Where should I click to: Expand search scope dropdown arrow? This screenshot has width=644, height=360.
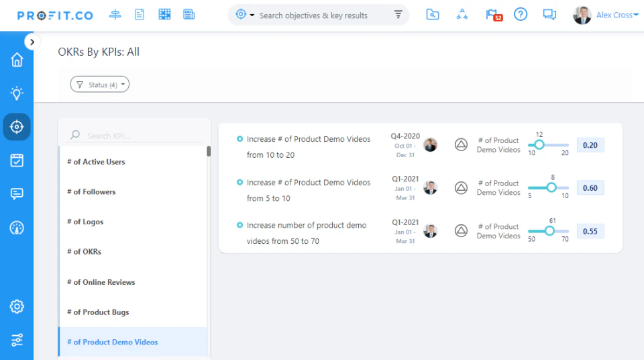[252, 15]
